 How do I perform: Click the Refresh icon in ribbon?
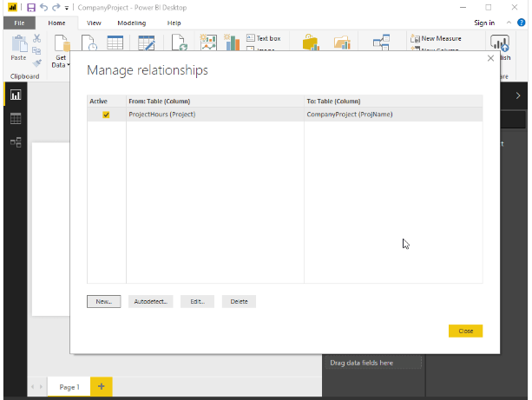(179, 43)
